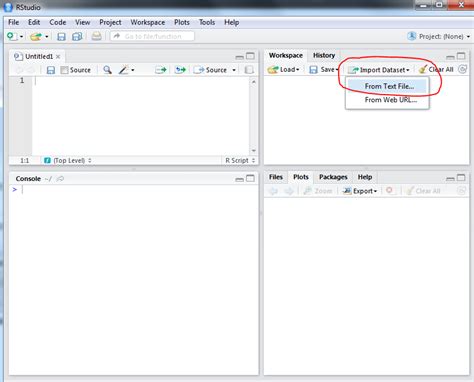
Task: Open the R Script file type selector
Action: click(x=240, y=160)
